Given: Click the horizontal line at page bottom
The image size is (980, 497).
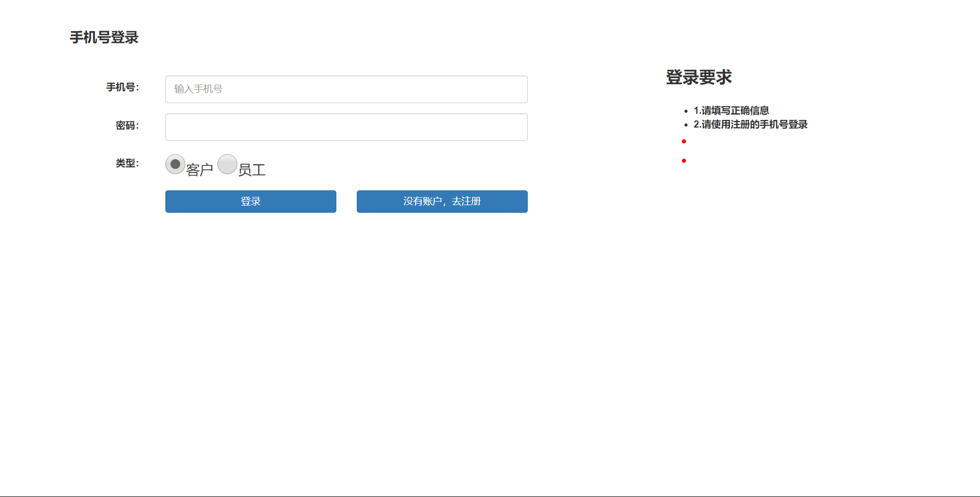Looking at the screenshot, I should 490,496.
